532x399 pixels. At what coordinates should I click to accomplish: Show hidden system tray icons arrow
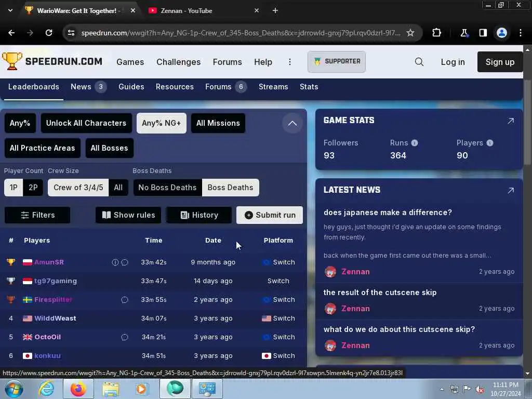click(x=442, y=389)
